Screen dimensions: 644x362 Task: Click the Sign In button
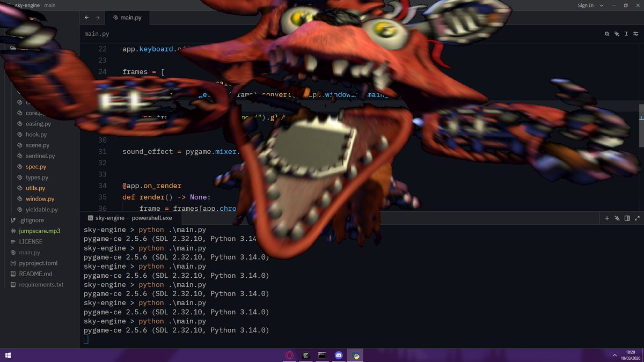pyautogui.click(x=586, y=5)
